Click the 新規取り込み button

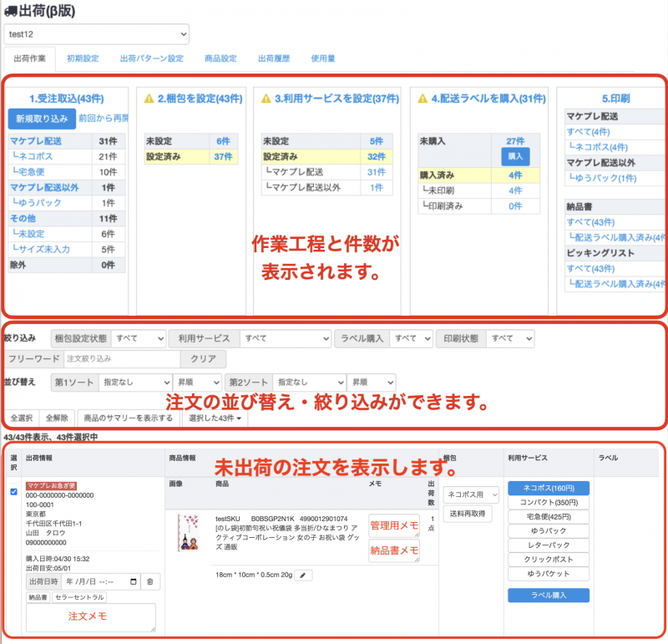(x=42, y=119)
